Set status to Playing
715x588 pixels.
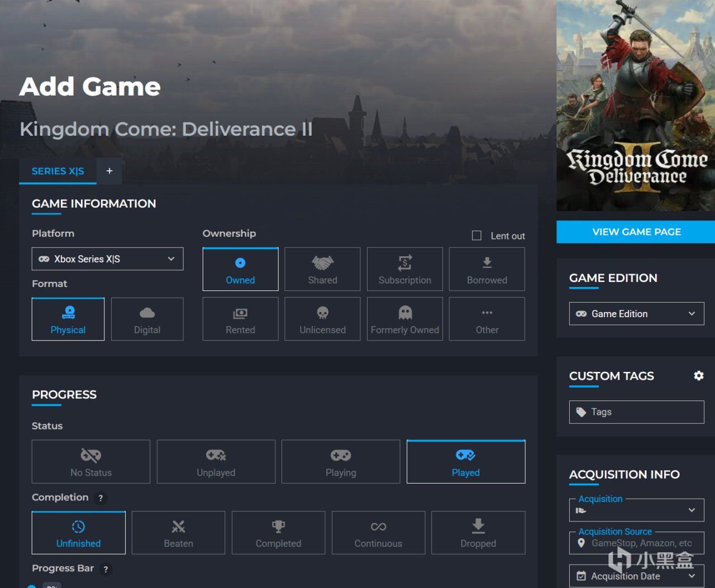341,462
